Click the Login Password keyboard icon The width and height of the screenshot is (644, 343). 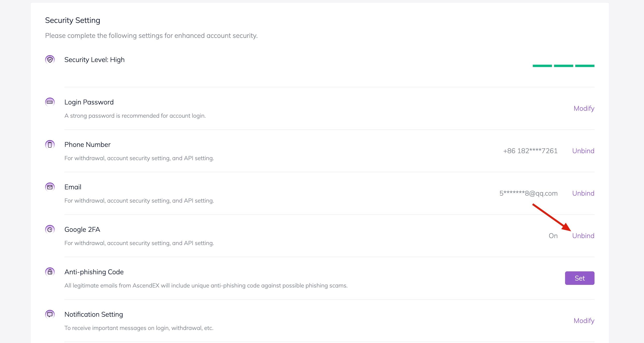(50, 102)
